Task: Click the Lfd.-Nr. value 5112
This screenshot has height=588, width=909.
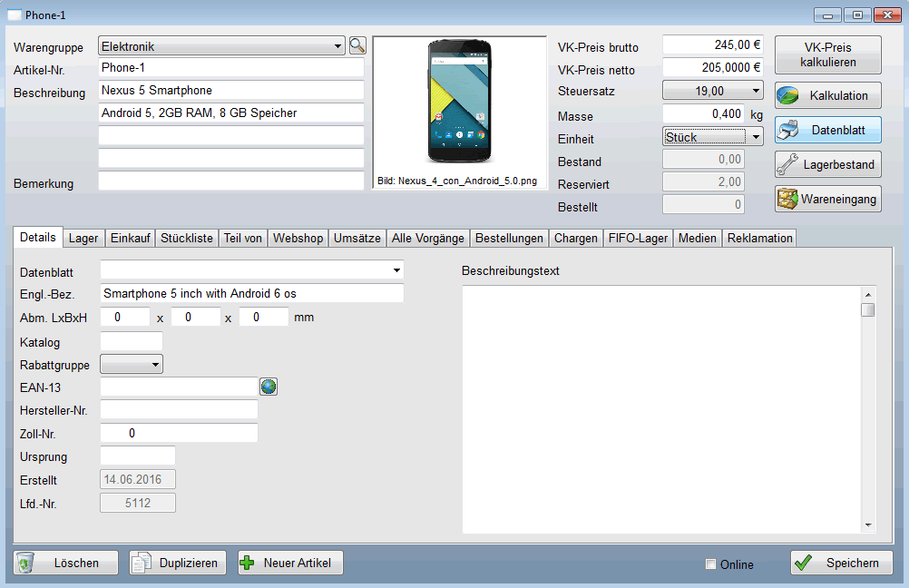Action: point(138,503)
